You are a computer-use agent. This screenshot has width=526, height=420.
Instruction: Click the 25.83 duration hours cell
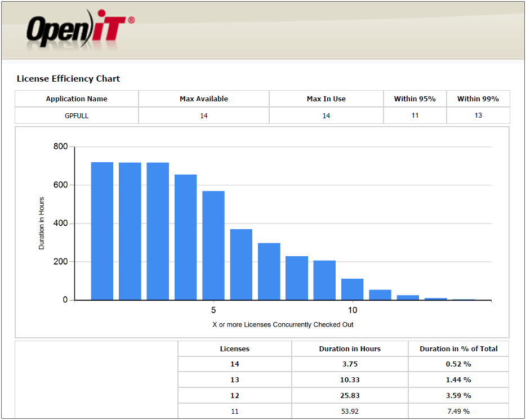(350, 396)
